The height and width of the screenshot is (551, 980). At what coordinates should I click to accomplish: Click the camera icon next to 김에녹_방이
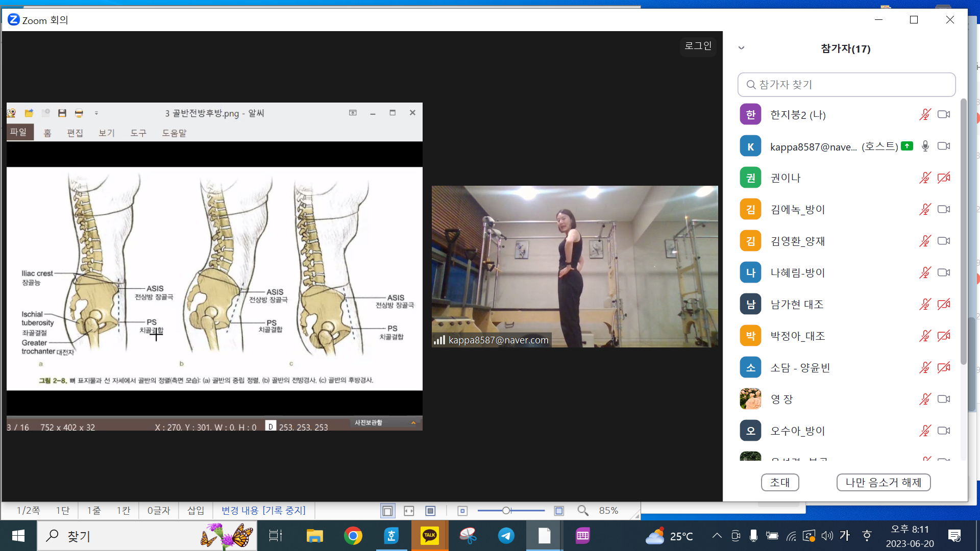[x=944, y=209]
